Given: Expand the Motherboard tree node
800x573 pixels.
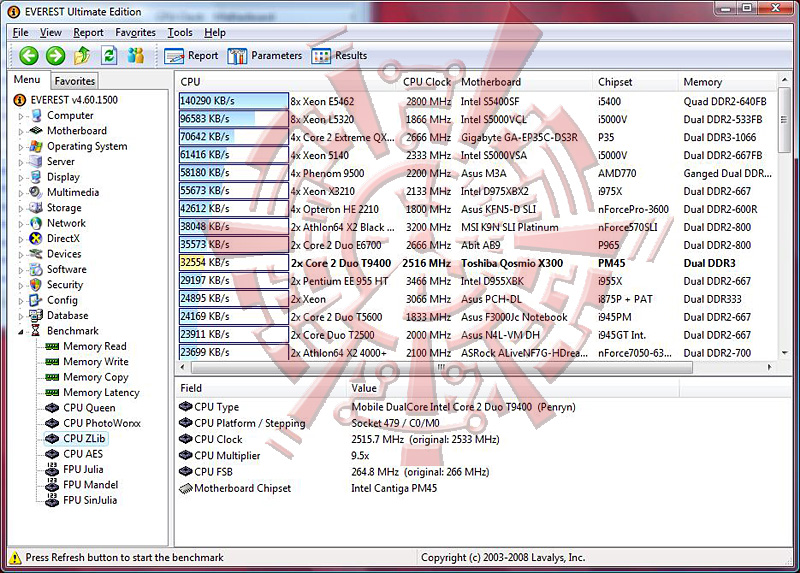Looking at the screenshot, I should (x=20, y=132).
